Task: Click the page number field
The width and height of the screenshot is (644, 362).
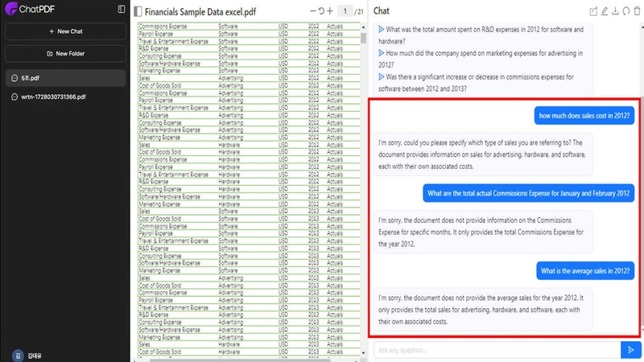Action: pyautogui.click(x=345, y=11)
